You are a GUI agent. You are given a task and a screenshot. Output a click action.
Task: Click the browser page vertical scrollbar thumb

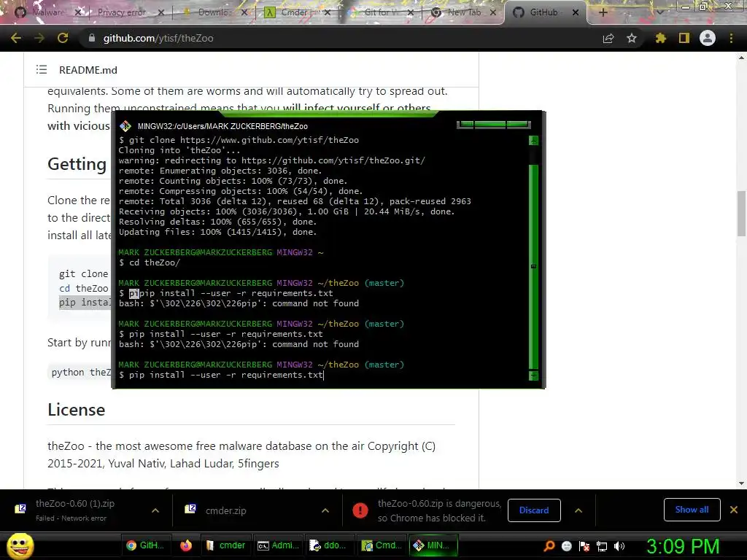(741, 213)
